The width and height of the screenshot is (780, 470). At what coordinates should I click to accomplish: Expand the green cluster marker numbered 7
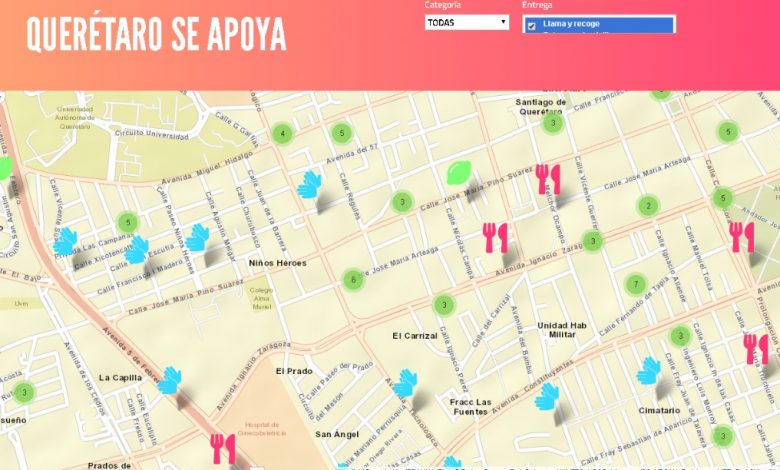[x=635, y=285]
